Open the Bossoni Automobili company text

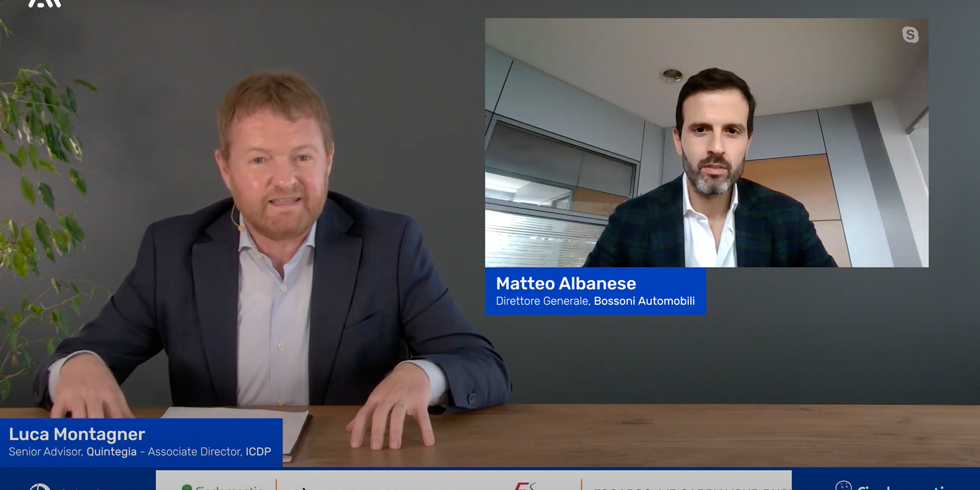point(644,301)
